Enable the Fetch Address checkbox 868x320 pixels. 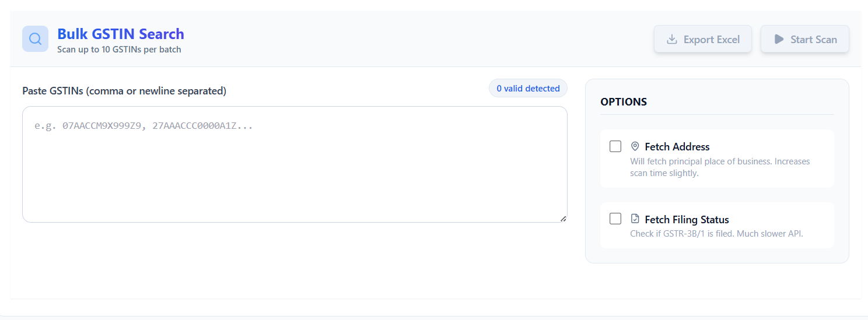click(615, 146)
